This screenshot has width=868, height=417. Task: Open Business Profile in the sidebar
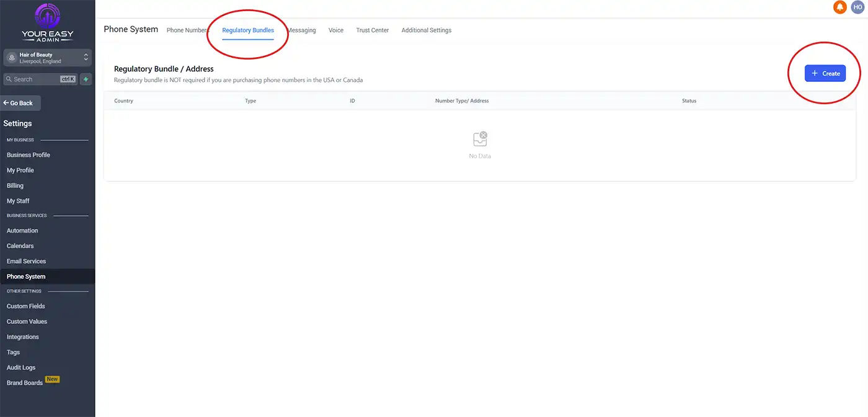point(29,155)
